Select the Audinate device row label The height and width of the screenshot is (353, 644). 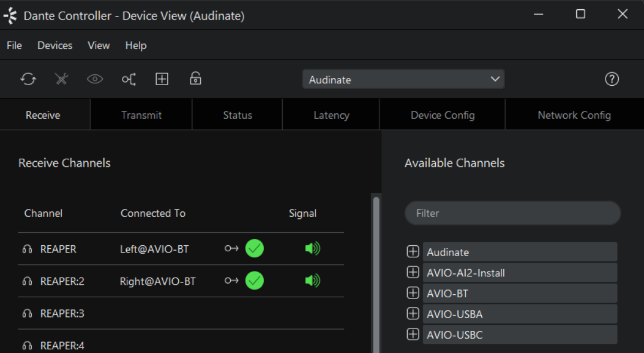[520, 252]
